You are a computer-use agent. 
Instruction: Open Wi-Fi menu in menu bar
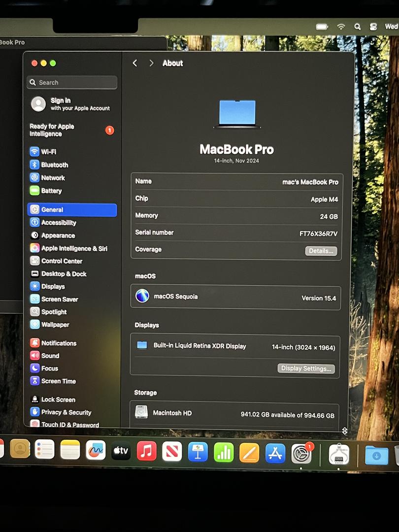click(x=341, y=27)
